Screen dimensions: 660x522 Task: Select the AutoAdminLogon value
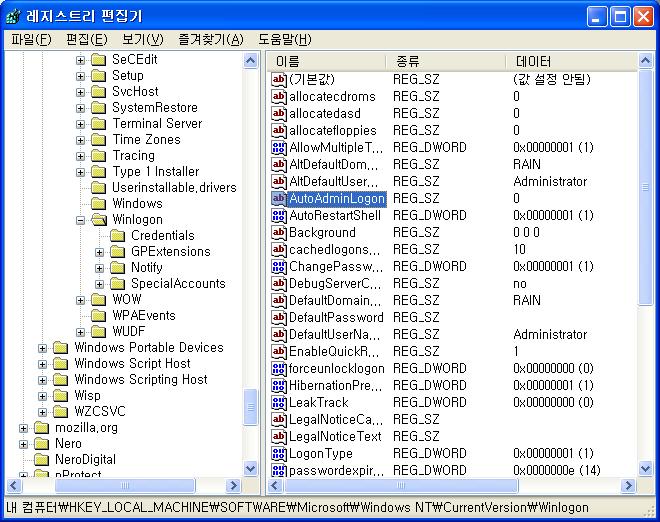tap(337, 199)
